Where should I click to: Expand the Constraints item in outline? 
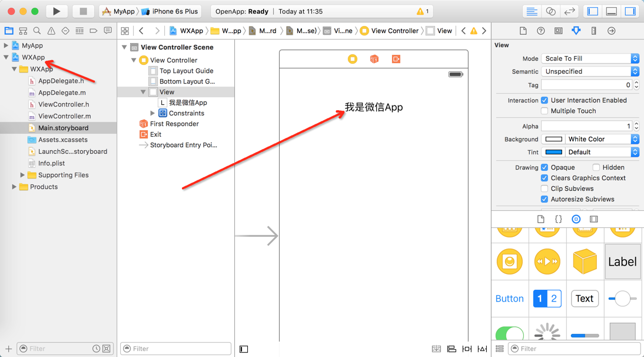point(152,113)
